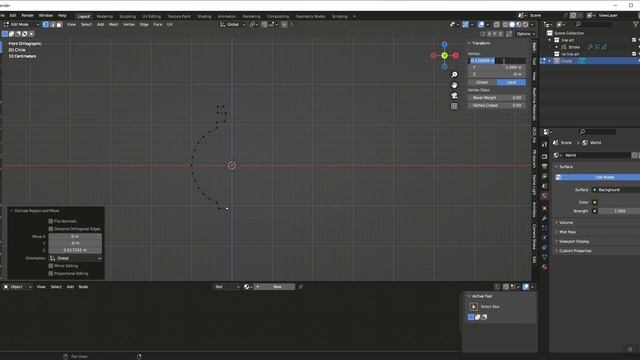Switch orthographic/perspective grid gizmo icon
The image size is (640, 360).
(454, 106)
